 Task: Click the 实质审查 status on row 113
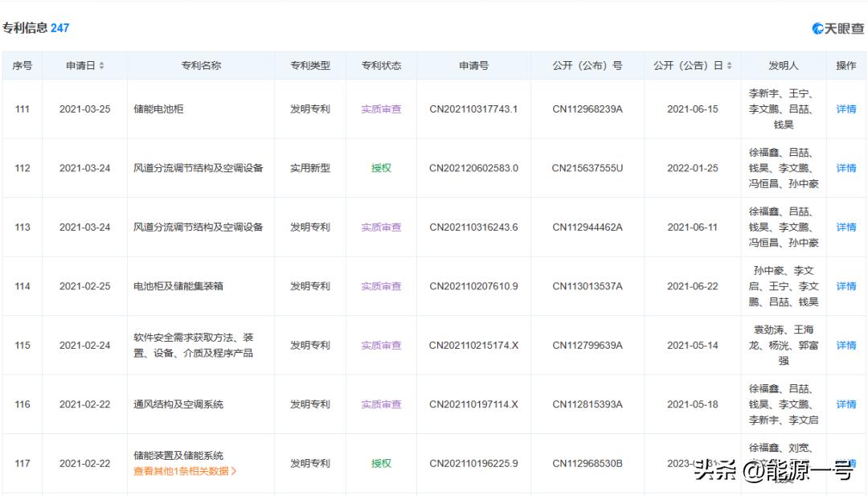[x=380, y=227]
